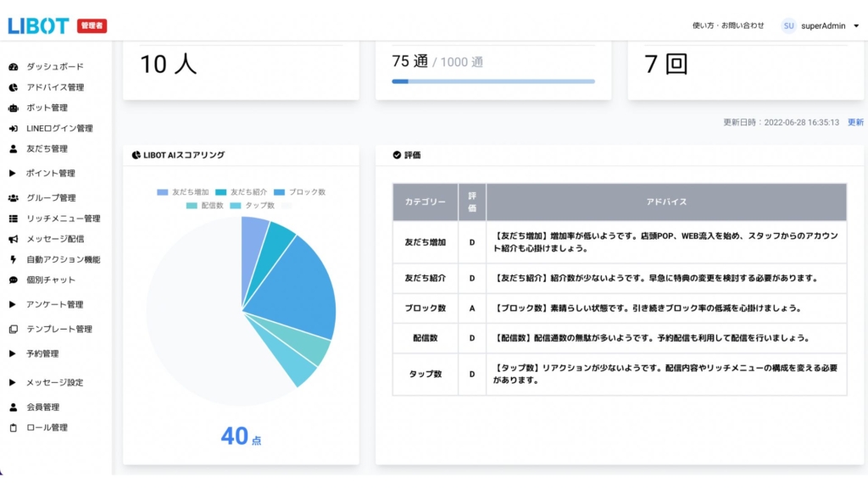Hide the ブロック数 series via its legend item

(299, 192)
